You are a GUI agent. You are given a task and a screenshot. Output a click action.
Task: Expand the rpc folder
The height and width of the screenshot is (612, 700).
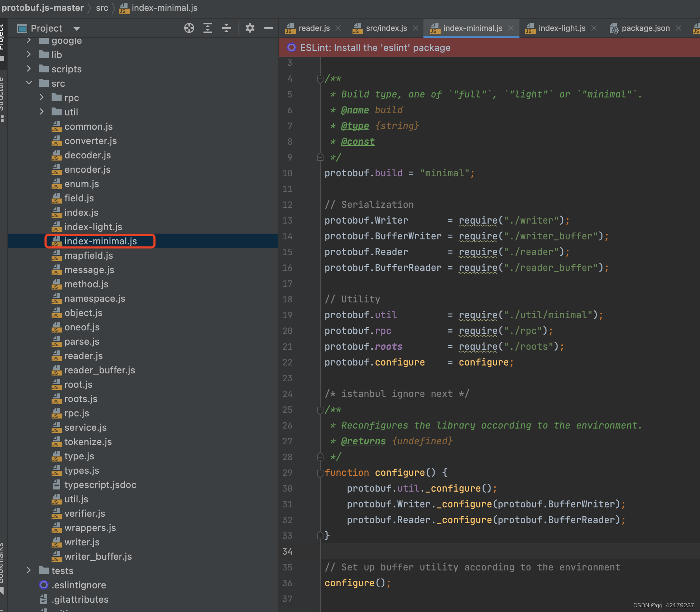click(42, 97)
